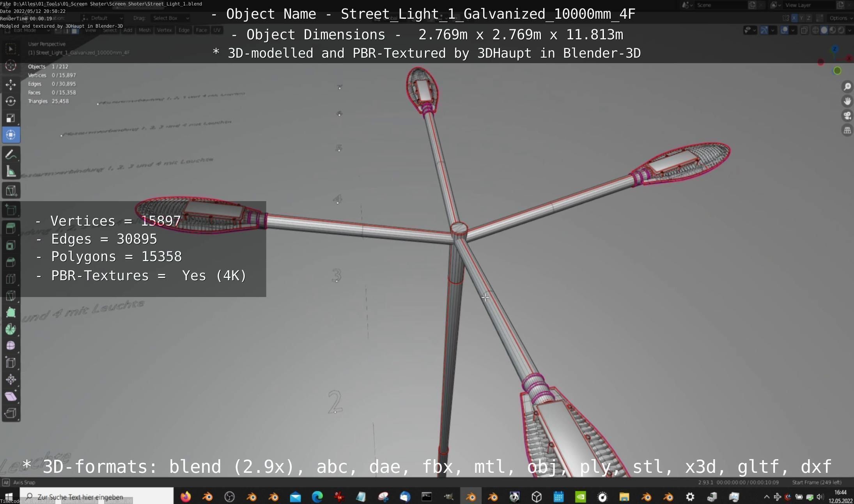Select the pink Shear tool
854x504 pixels.
11,396
